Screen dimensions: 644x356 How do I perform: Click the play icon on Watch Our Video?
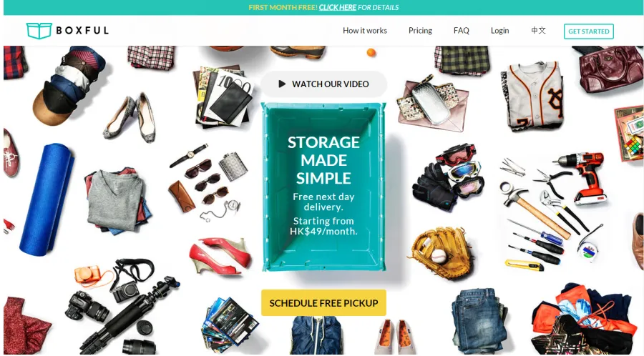tap(282, 84)
